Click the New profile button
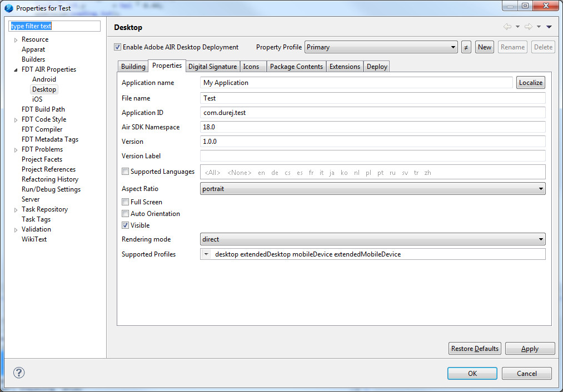This screenshot has height=392, width=563. (485, 47)
